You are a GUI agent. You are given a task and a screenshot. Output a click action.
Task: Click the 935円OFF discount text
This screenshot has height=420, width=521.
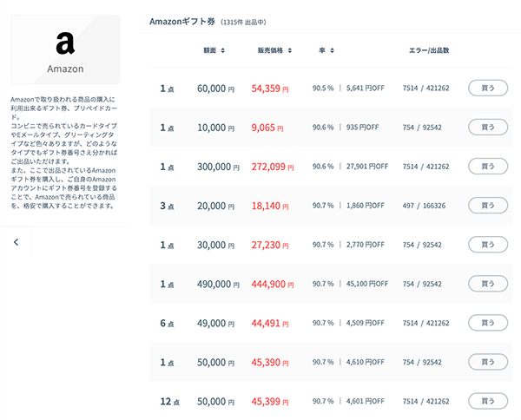(x=362, y=128)
